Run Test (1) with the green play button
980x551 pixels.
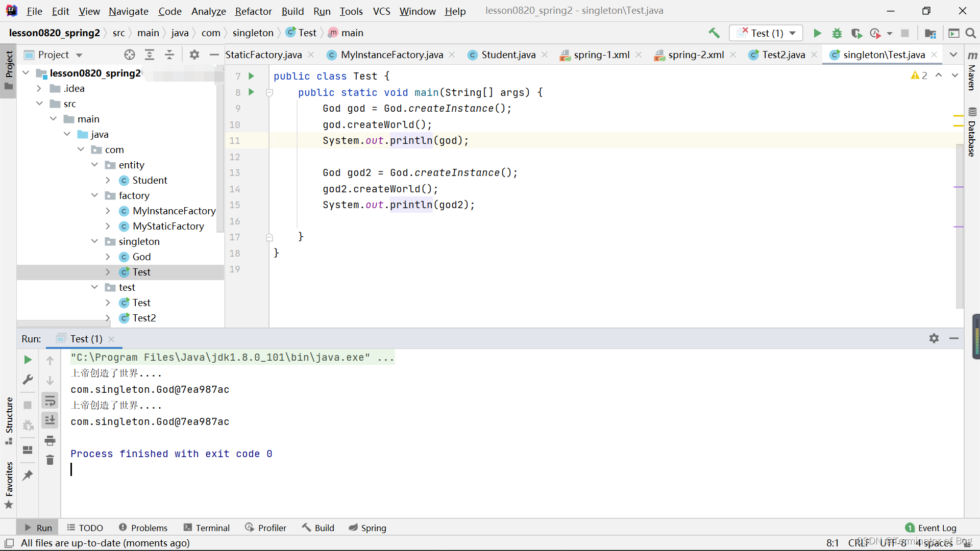click(x=817, y=33)
